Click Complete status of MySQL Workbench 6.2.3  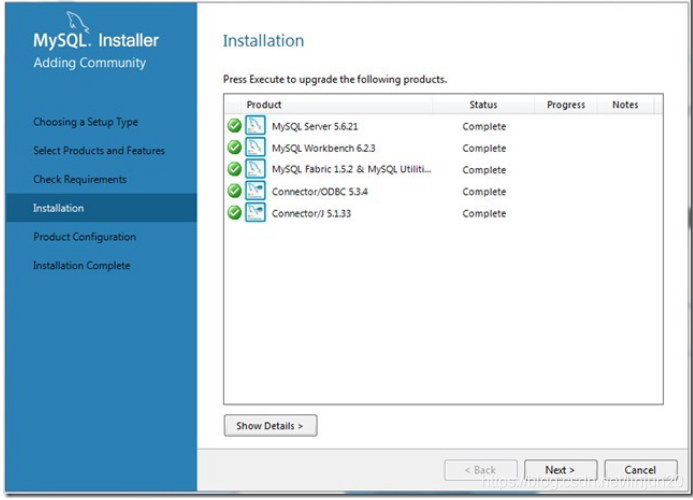point(484,148)
